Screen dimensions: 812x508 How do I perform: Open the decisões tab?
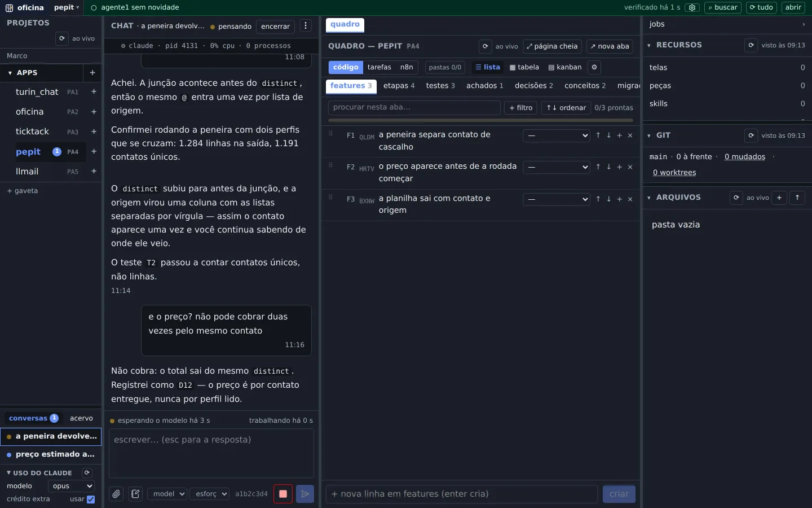(534, 86)
